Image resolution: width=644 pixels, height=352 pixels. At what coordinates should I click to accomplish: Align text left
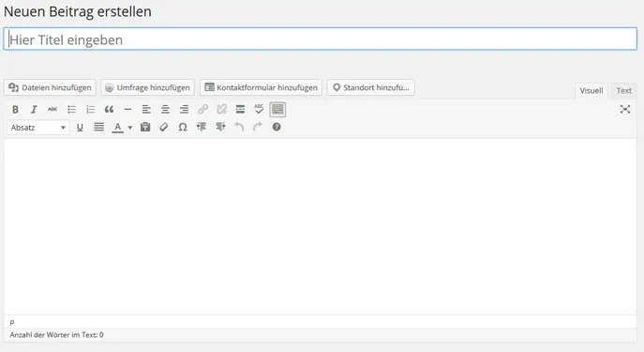(146, 110)
